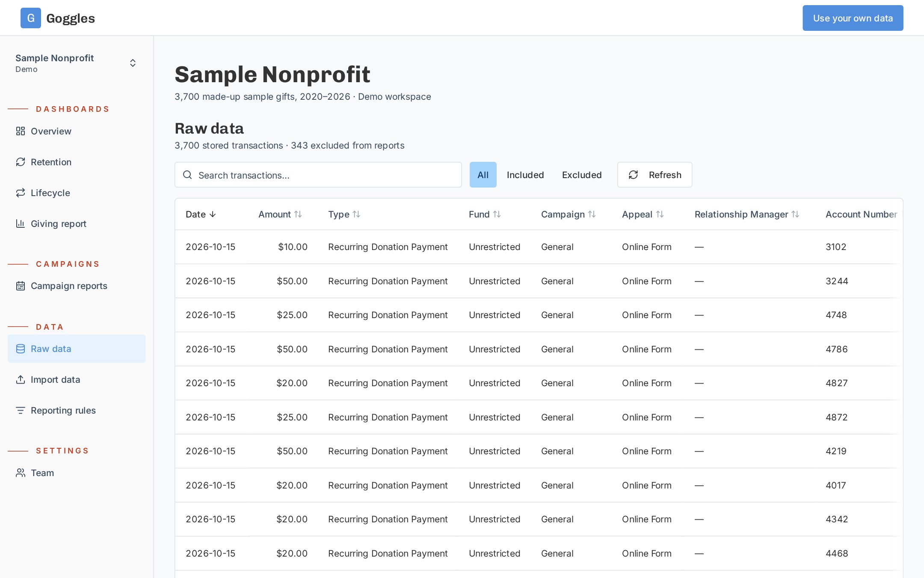Open Reporting rules in the sidebar
This screenshot has height=578, width=924.
77,410
